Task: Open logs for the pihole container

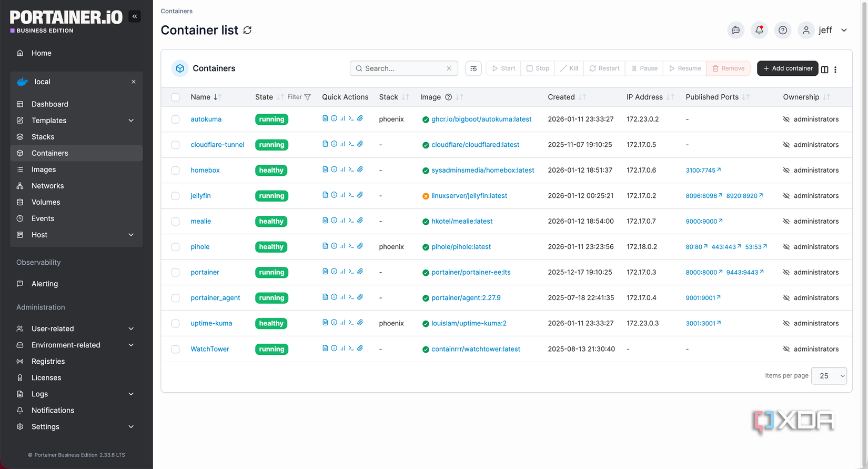Action: click(325, 246)
